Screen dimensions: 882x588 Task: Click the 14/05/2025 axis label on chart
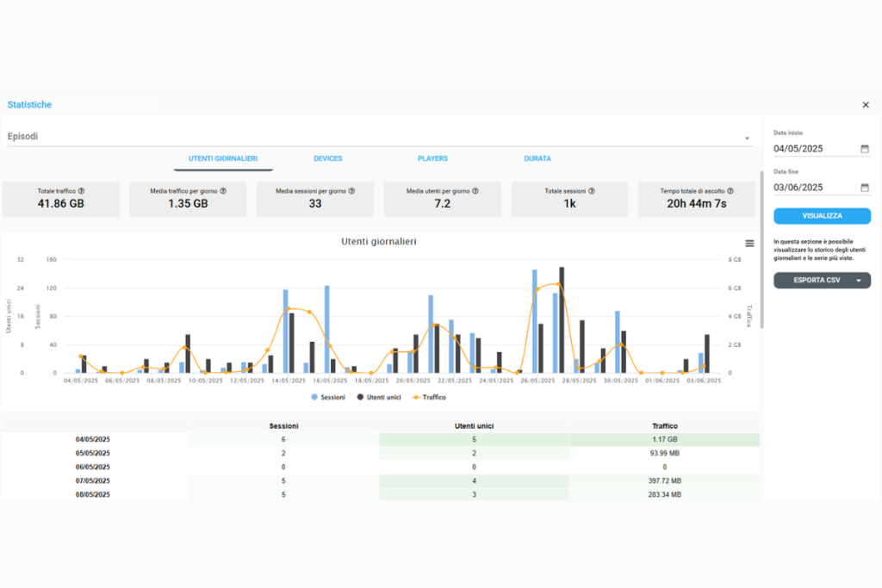[288, 381]
